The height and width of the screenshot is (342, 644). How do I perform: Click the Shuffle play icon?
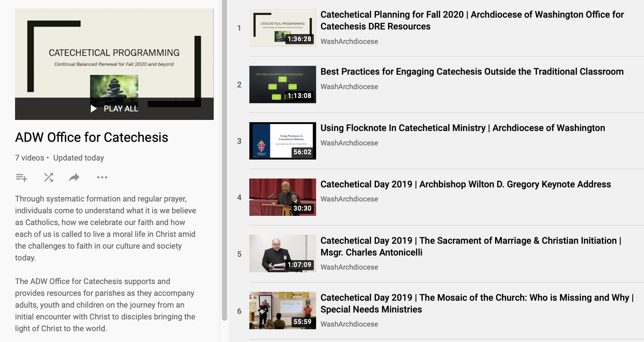[x=48, y=178]
